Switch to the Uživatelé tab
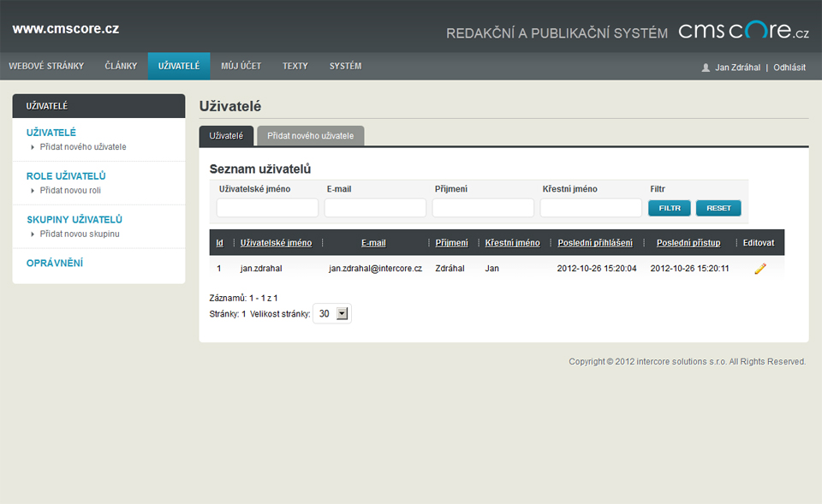This screenshot has height=504, width=822. click(226, 136)
